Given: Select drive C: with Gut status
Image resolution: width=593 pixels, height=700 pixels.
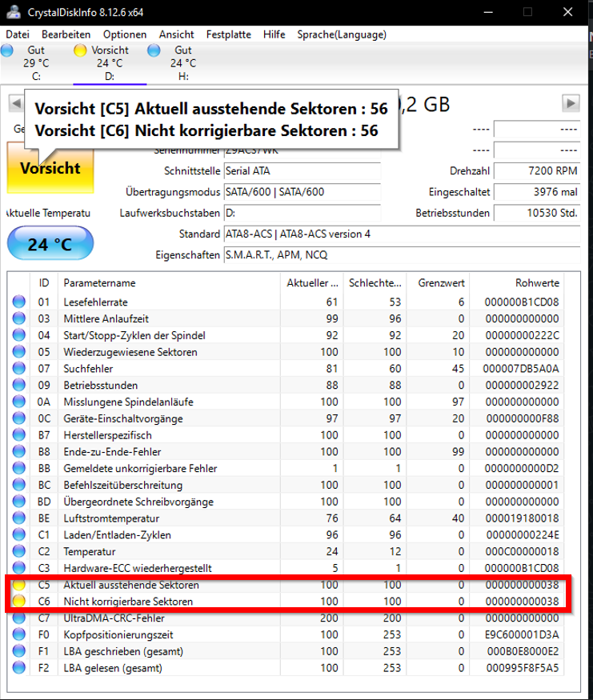Looking at the screenshot, I should [x=36, y=63].
